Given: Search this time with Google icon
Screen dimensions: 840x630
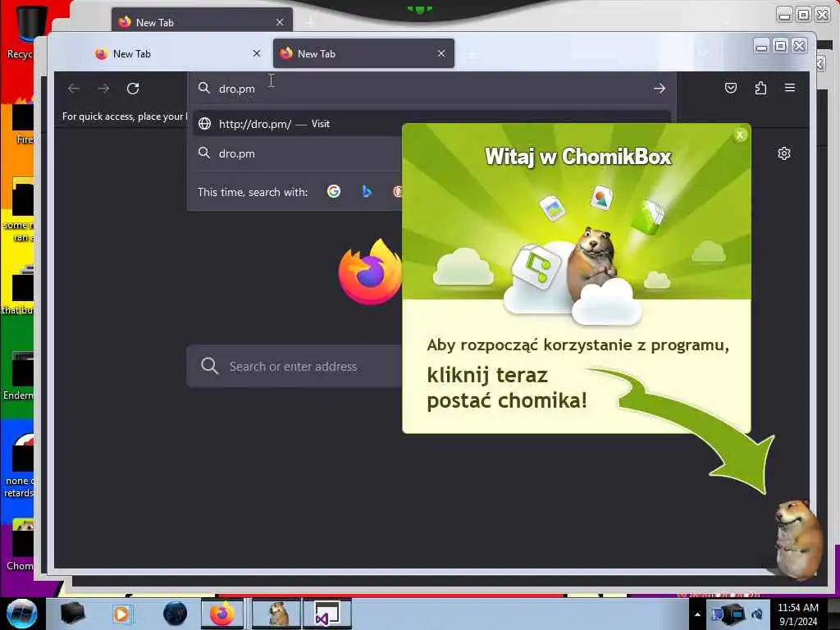Looking at the screenshot, I should 334,191.
